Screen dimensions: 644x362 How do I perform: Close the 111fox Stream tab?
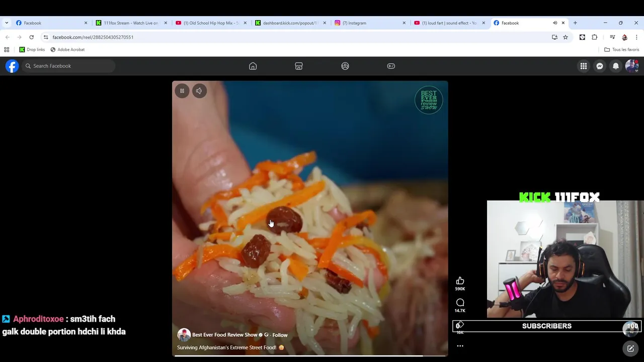[x=165, y=23]
